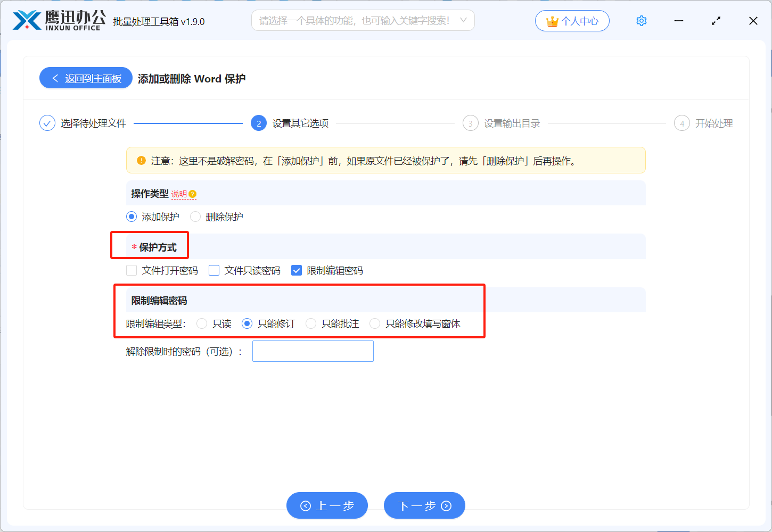This screenshot has height=532, width=772.
Task: Click the step 3 circle indicator
Action: [470, 123]
